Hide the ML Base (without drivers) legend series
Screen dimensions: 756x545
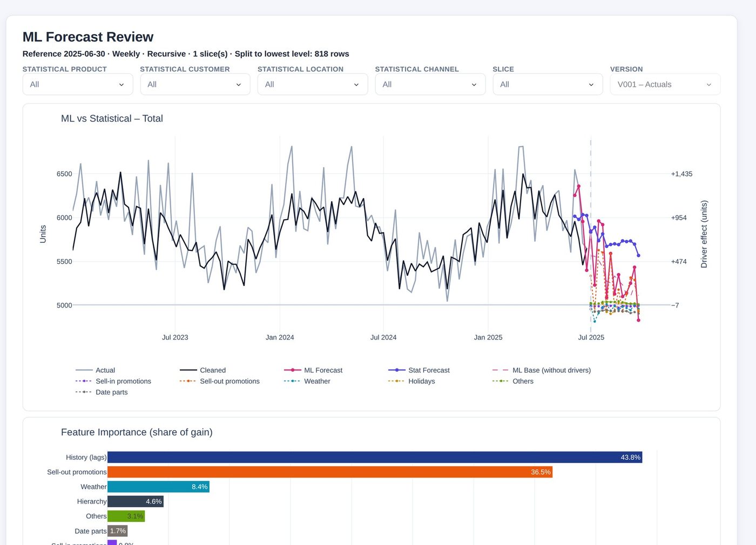542,370
